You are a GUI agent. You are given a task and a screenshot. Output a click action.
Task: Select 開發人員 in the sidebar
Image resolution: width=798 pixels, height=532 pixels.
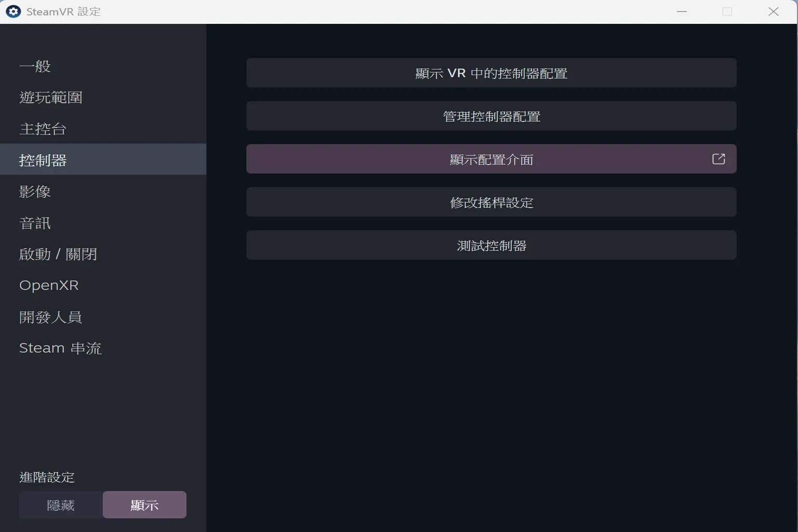point(51,317)
